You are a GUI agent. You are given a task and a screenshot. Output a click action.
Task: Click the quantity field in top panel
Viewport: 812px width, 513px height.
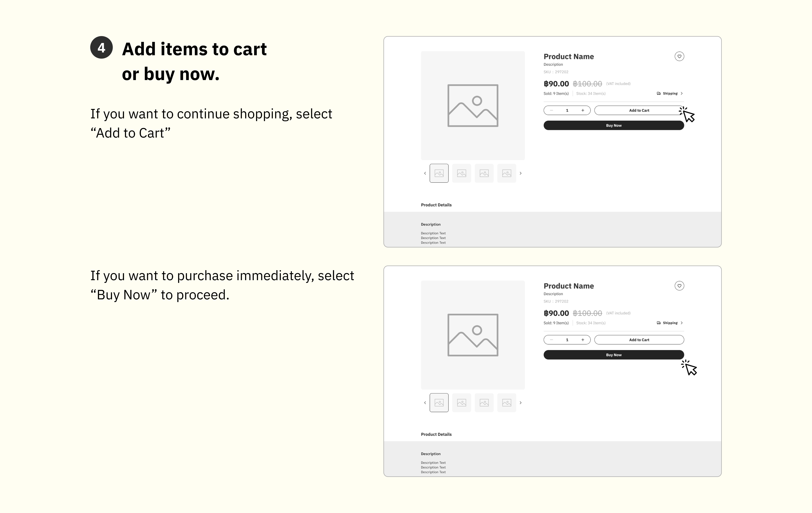tap(567, 110)
